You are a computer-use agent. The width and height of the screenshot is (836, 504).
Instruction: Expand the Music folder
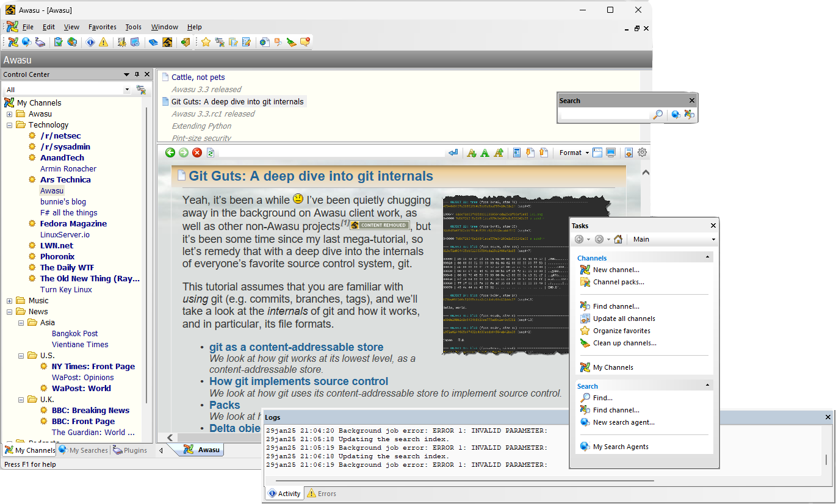coord(10,301)
